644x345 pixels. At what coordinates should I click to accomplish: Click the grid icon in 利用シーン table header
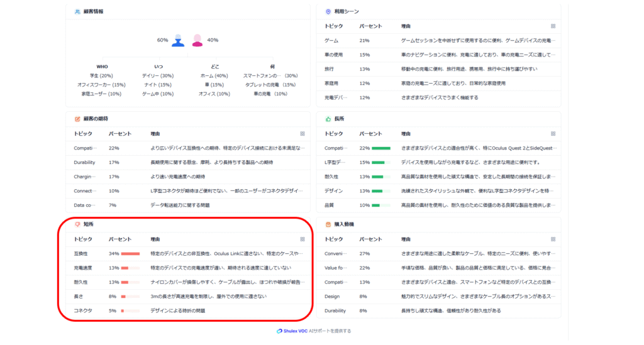(x=553, y=26)
